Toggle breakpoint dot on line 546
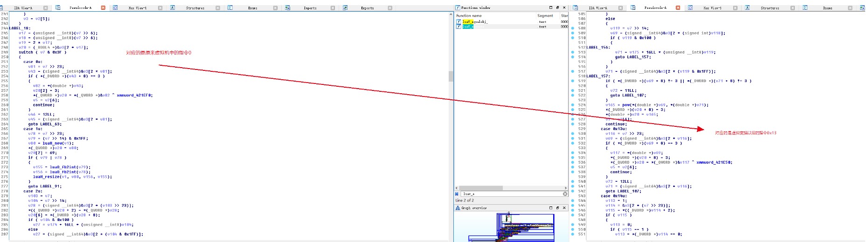868x242 pixels. tap(573, 210)
